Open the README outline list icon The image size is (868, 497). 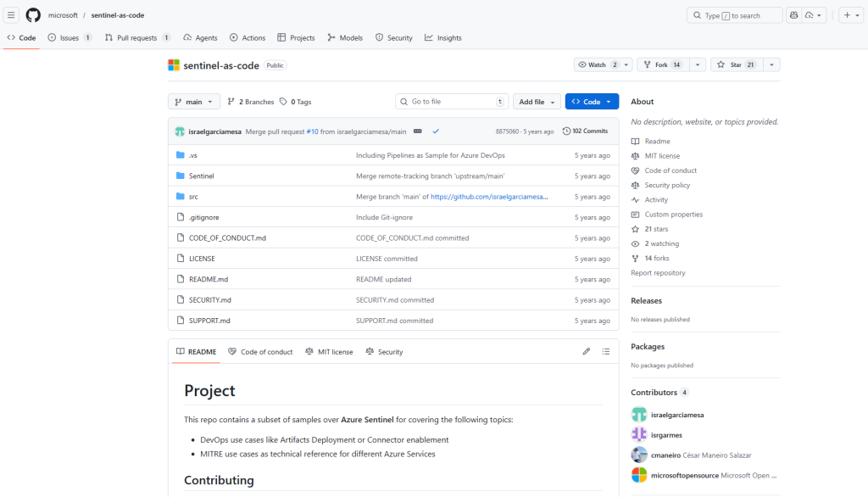606,351
